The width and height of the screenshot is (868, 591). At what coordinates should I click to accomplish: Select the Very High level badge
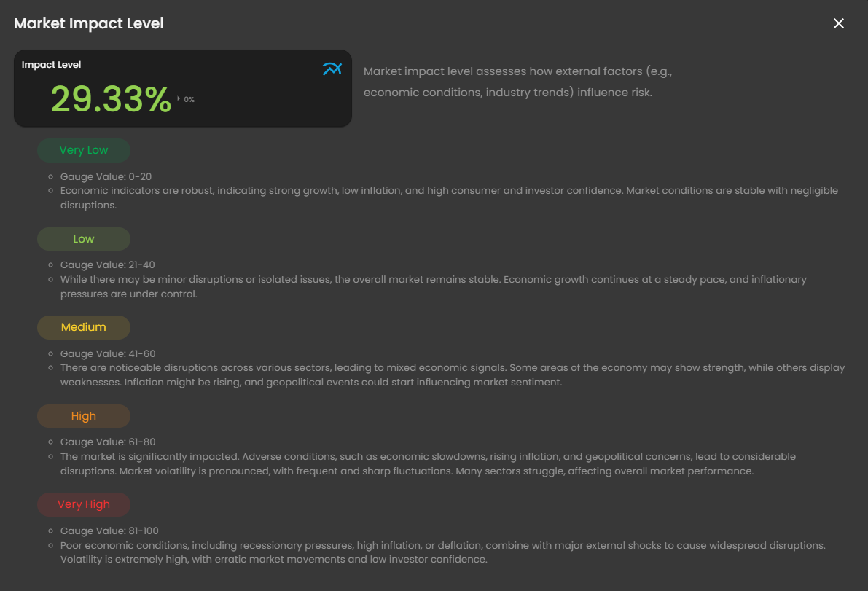click(x=84, y=504)
